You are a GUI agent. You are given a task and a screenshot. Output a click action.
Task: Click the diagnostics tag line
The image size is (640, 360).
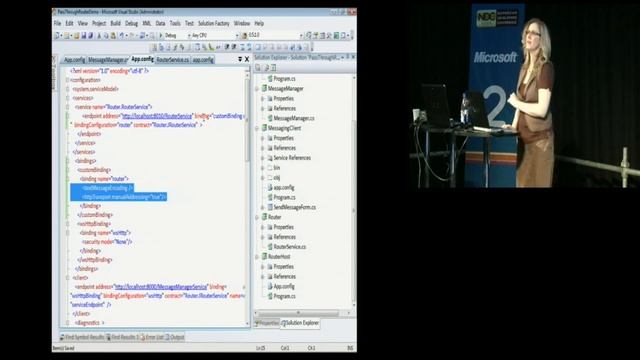(x=89, y=323)
